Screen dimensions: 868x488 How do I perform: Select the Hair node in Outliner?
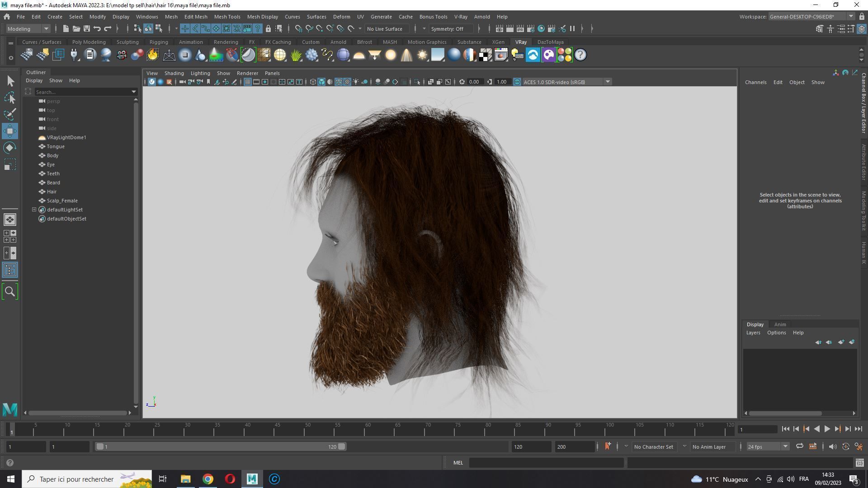coord(52,192)
